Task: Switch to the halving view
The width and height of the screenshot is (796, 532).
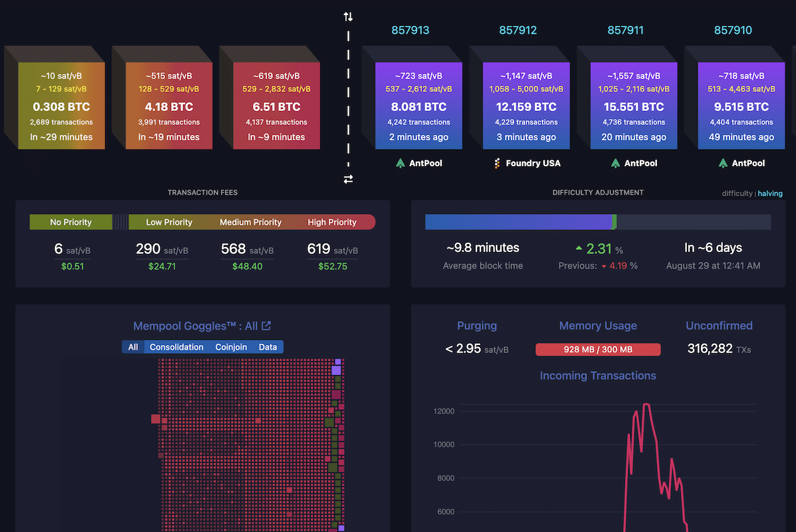Action: point(770,193)
